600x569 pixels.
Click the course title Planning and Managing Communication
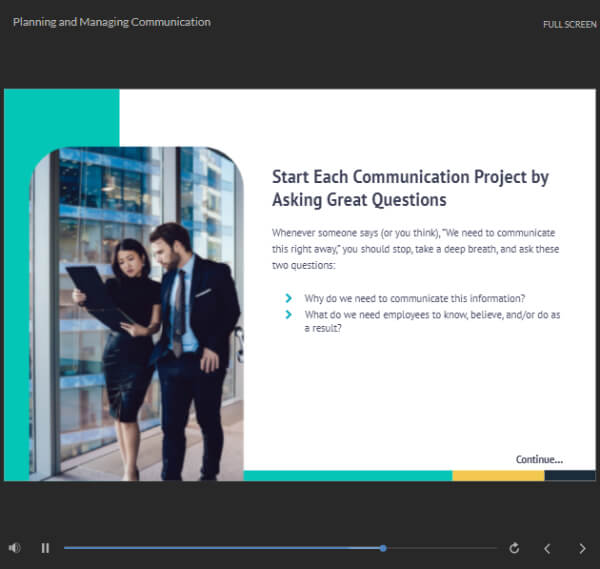(112, 22)
